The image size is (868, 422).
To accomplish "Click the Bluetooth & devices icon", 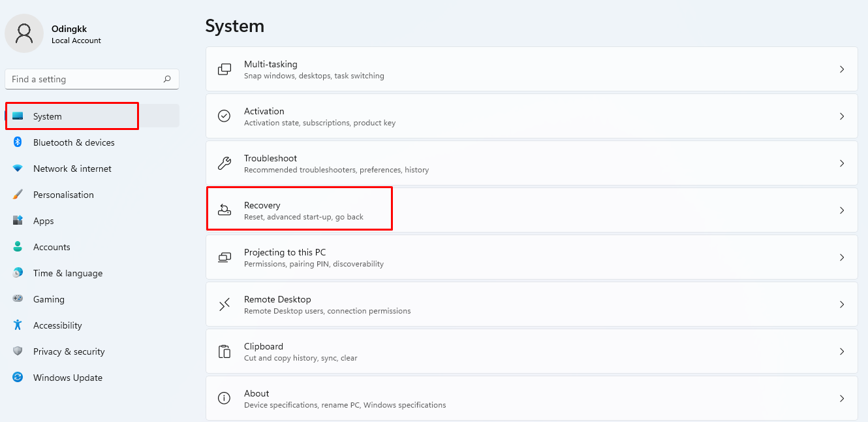I will click(x=18, y=142).
